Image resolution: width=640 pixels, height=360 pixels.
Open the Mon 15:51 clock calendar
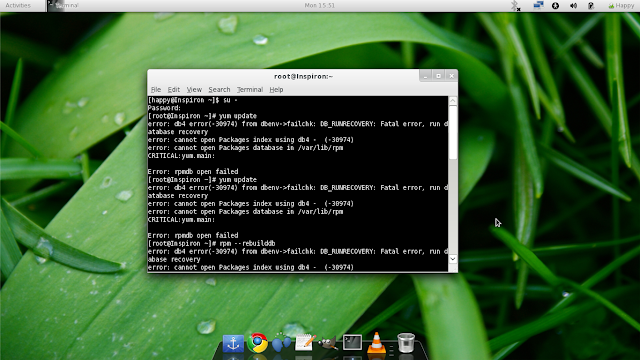[x=320, y=5]
